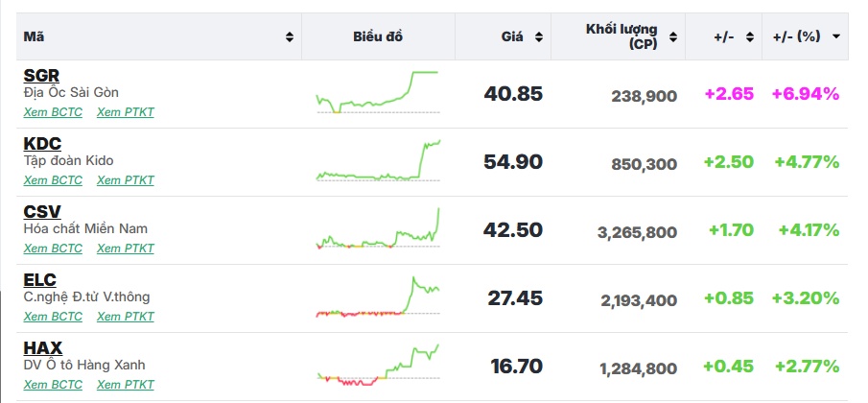
Task: Click the KDC price sparkline chart
Action: point(377,161)
